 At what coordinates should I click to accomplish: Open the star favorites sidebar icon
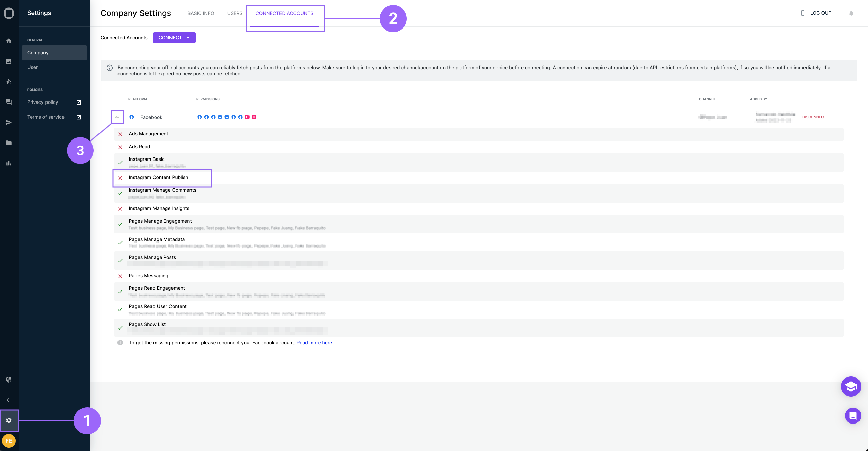point(9,82)
